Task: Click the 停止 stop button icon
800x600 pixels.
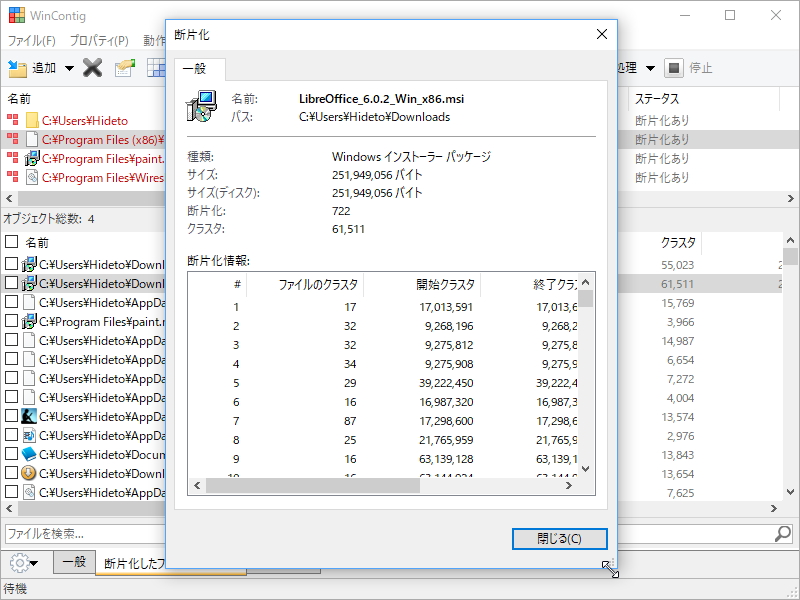Action: pos(673,68)
